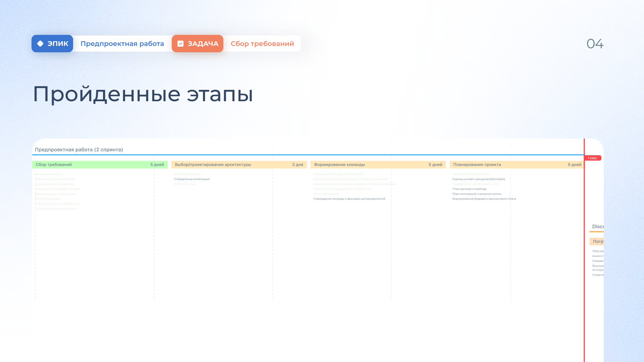Image resolution: width=644 pixels, height=362 pixels.
Task: Click 'Предпроектная работа' breadcrumb text
Action: (122, 44)
